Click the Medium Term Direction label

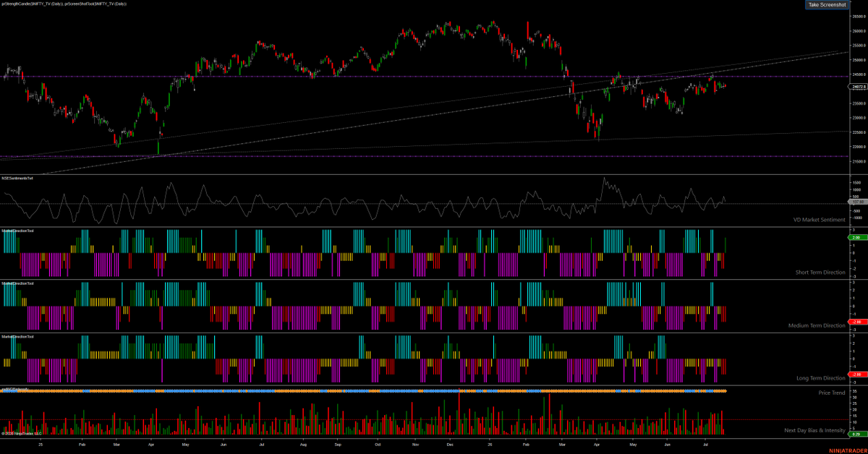817,325
